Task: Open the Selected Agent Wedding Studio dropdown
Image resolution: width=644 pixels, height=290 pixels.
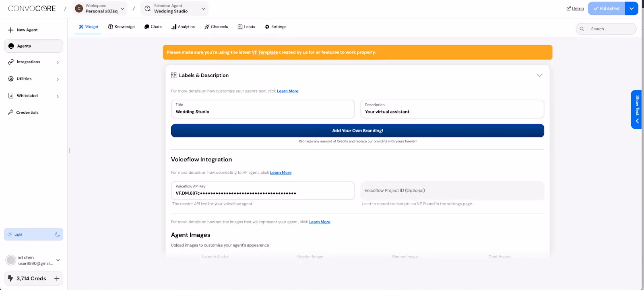Action: click(175, 8)
